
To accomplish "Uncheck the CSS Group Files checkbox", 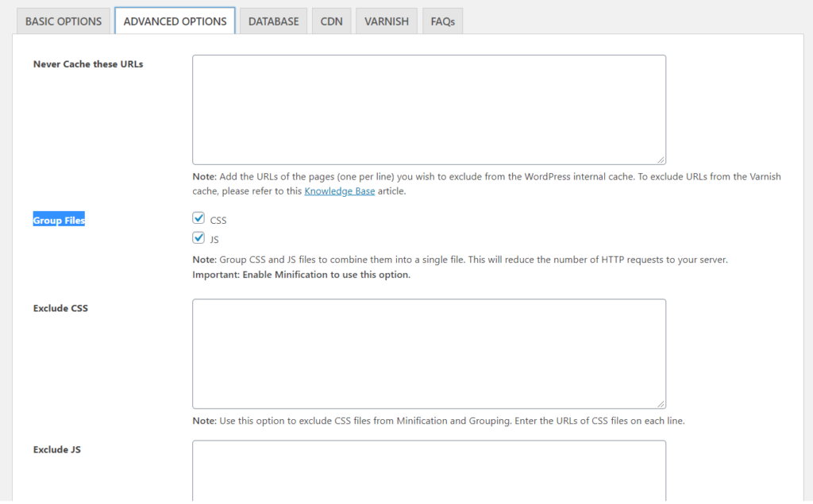I will 198,217.
